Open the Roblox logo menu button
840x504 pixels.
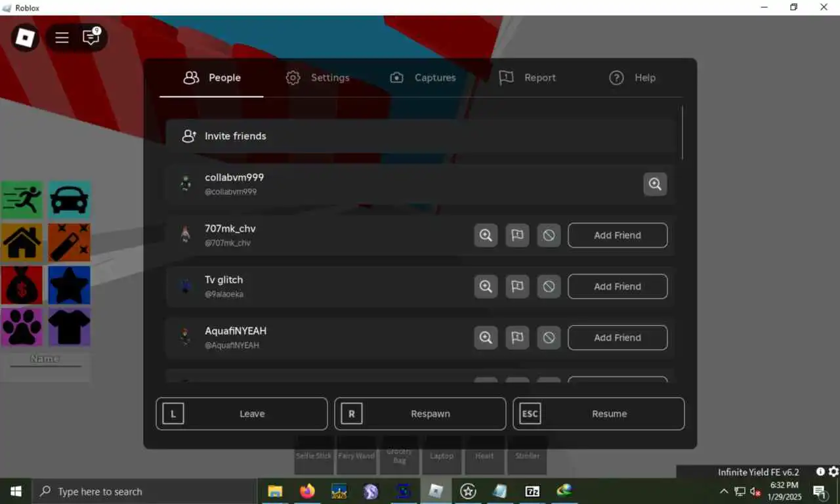click(x=25, y=37)
